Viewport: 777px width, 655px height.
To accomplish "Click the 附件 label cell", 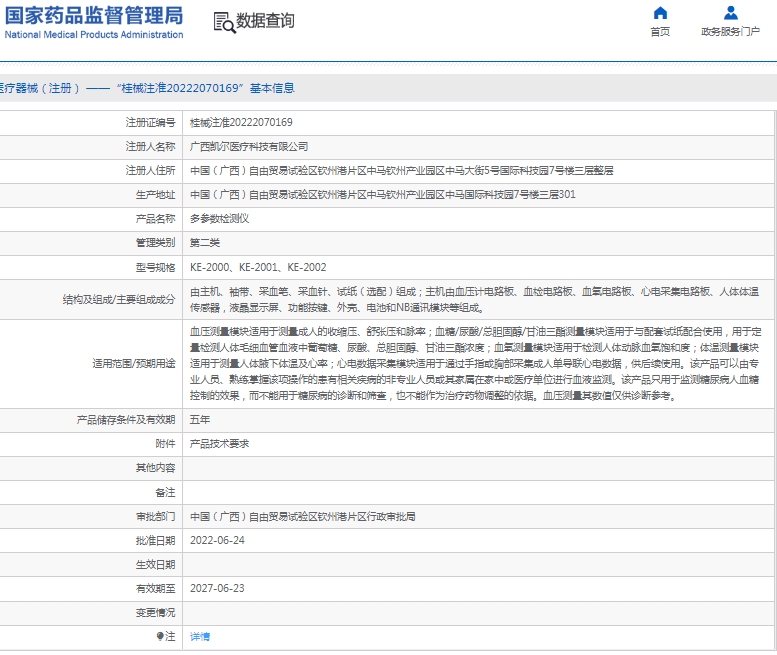I will pos(91,443).
